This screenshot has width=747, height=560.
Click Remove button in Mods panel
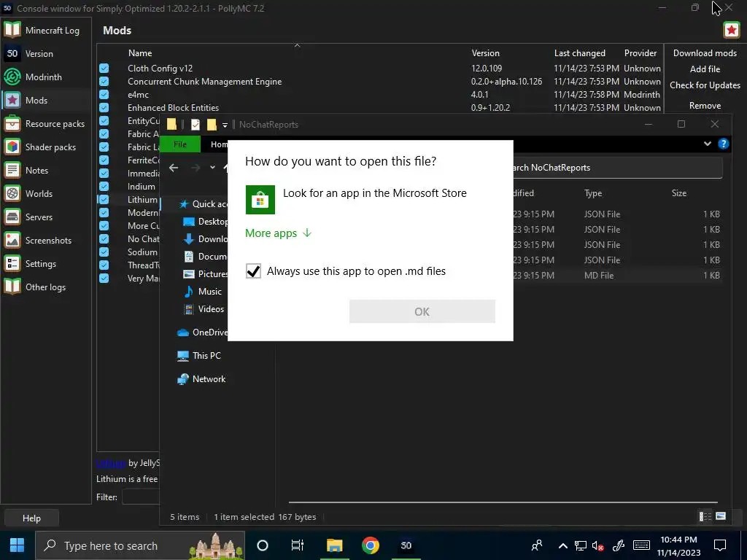click(705, 105)
